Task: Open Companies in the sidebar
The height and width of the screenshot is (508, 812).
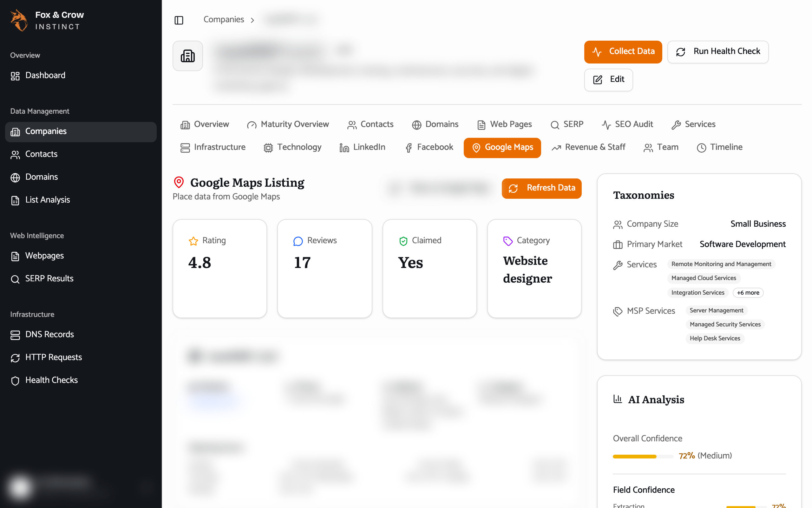Action: [x=81, y=131]
